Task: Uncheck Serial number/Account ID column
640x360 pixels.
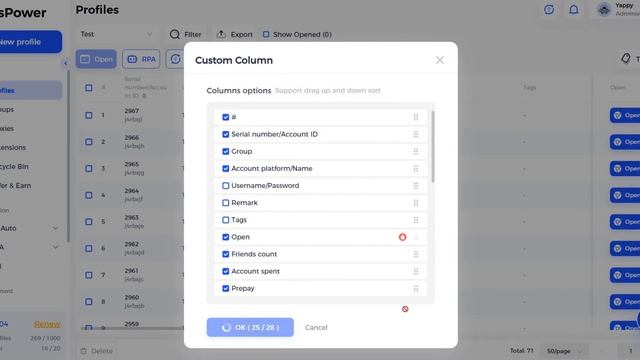Action: coord(226,134)
